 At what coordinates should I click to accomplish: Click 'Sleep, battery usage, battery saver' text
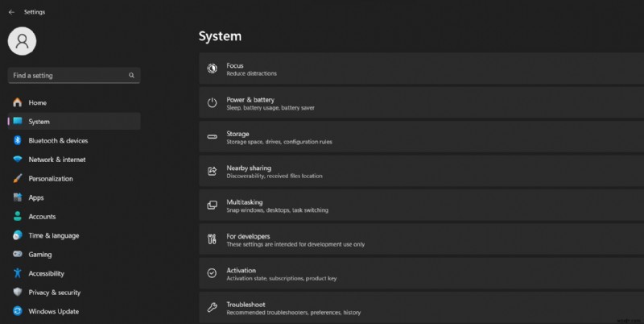270,108
